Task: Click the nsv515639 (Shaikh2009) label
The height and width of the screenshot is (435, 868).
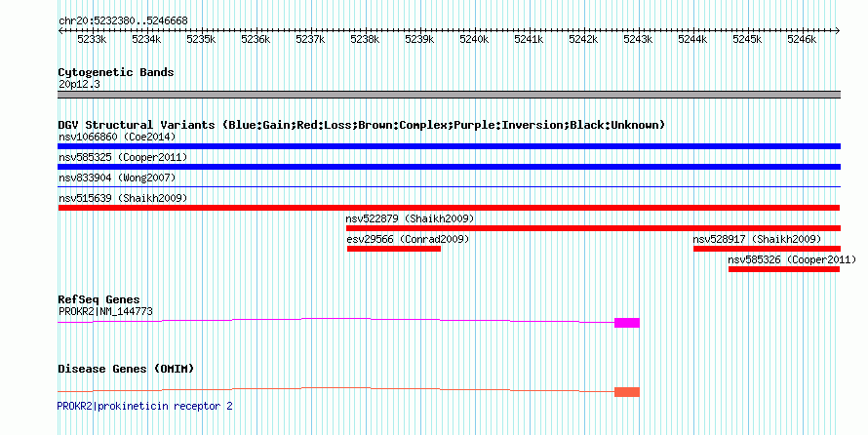Action: tap(123, 198)
